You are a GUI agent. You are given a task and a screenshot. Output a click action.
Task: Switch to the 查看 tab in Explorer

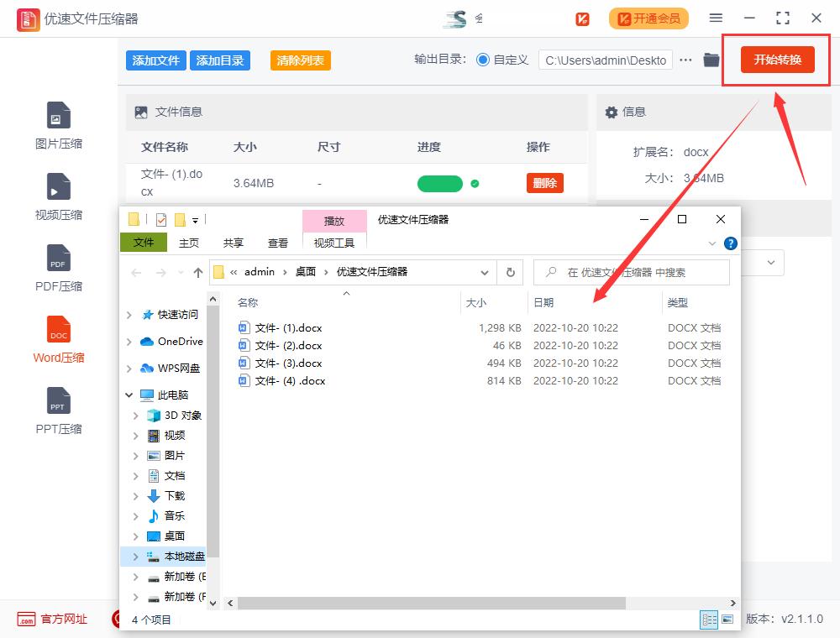coord(277,243)
